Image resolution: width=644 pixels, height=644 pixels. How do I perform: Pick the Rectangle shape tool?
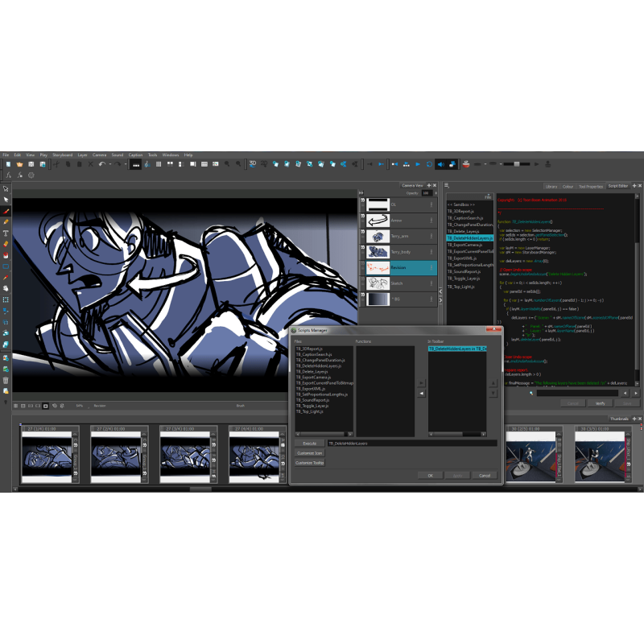click(x=6, y=266)
